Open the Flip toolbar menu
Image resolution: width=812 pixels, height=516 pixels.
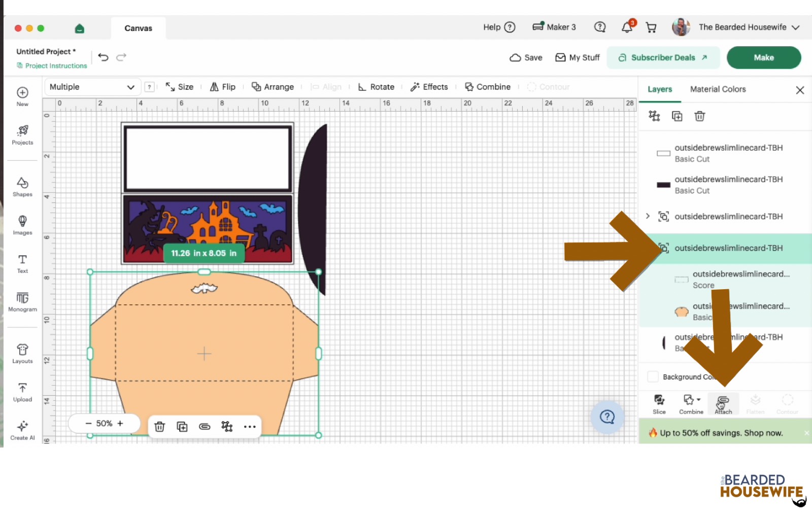223,87
